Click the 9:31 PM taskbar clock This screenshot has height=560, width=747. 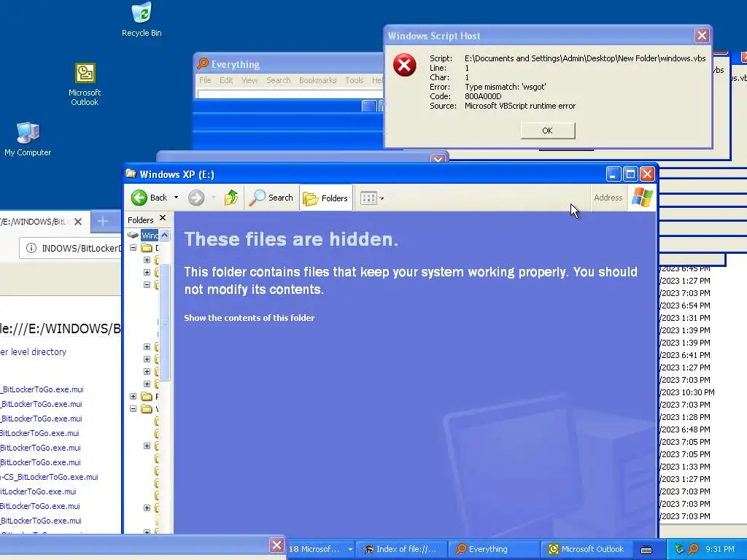click(720, 549)
